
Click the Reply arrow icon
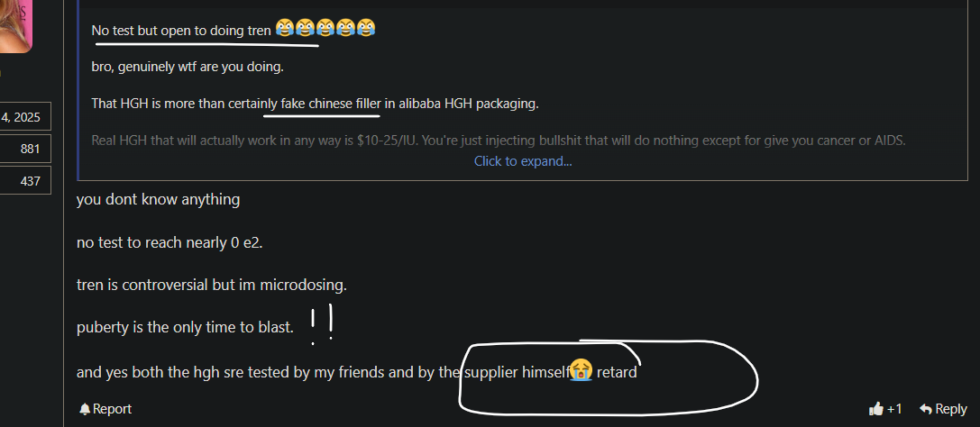click(x=926, y=409)
